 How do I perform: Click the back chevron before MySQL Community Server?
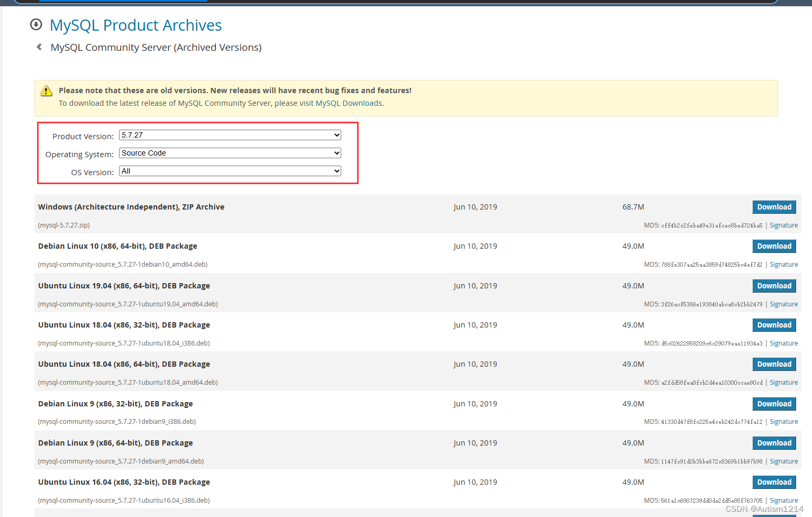tap(39, 47)
